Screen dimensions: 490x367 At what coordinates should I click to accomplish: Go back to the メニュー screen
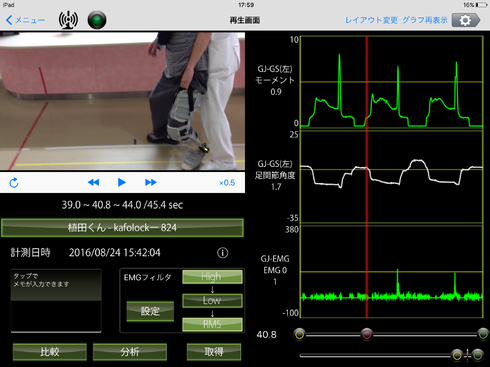pos(25,20)
